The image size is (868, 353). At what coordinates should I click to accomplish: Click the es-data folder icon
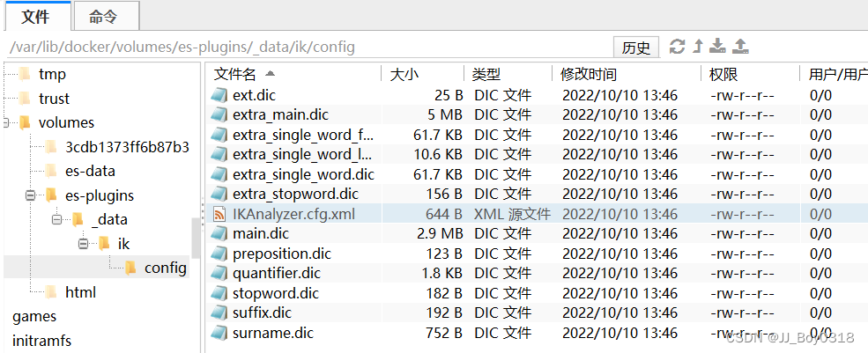51,171
